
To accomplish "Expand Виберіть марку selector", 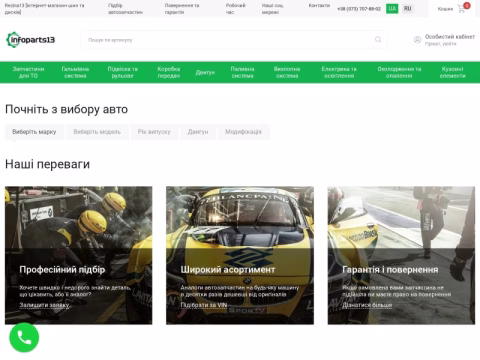I will 34,132.
